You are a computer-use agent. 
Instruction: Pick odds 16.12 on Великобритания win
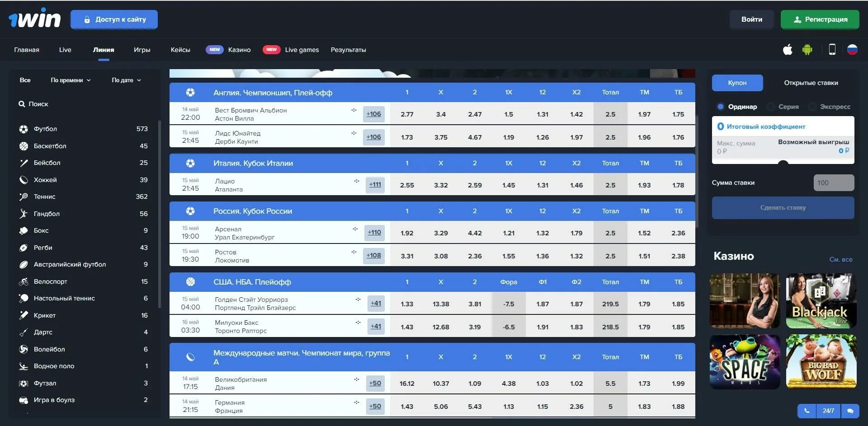tap(407, 384)
